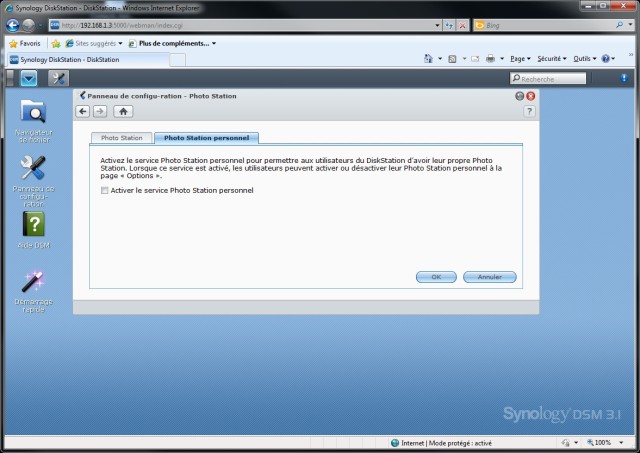Image resolution: width=640 pixels, height=453 pixels.
Task: Close the Photo Station panel with red X
Action: click(531, 96)
